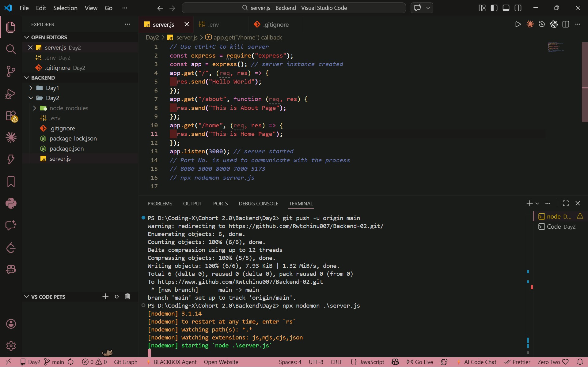Switch to the .gitignore editor tab
This screenshot has width=588, height=367.
click(x=275, y=24)
